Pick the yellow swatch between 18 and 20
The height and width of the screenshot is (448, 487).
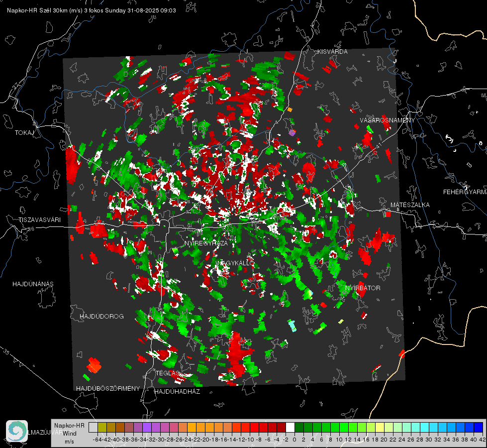tap(380, 428)
